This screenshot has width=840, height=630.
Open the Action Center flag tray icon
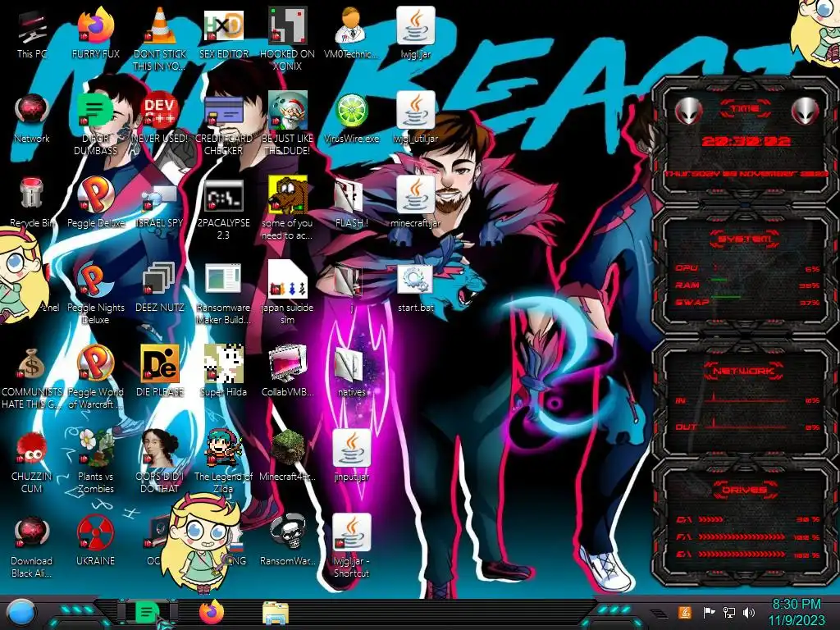(x=709, y=612)
